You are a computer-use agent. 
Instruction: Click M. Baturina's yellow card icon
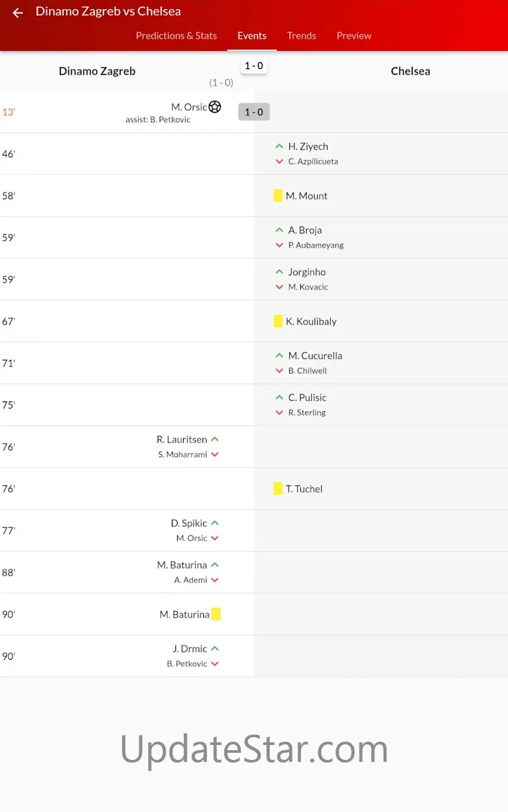click(216, 614)
